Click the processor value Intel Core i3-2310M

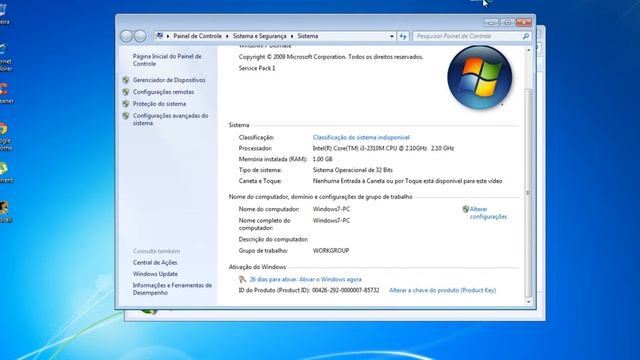(383, 149)
